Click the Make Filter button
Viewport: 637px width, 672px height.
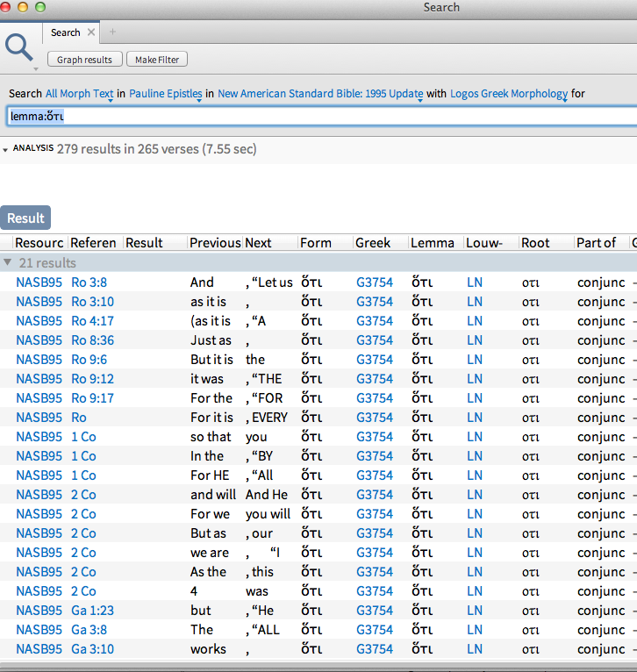(x=157, y=60)
